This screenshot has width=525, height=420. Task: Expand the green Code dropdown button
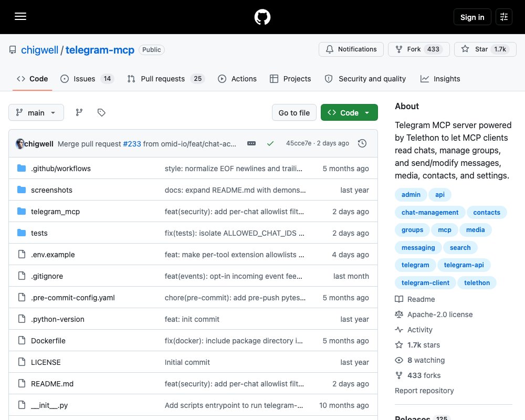tap(349, 112)
